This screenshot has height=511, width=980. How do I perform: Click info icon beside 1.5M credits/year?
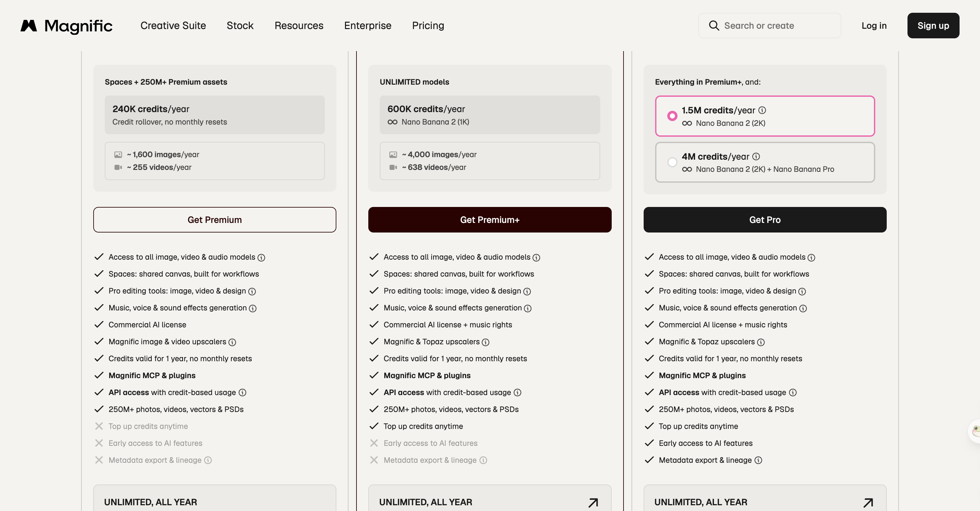[762, 110]
